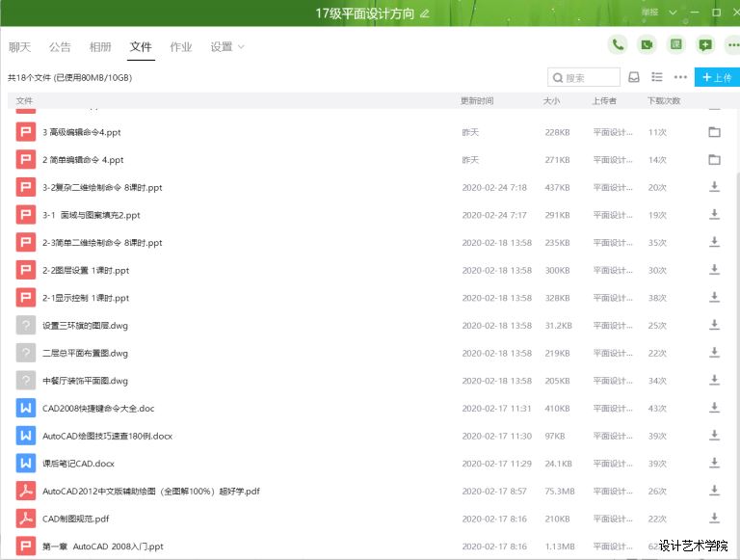Image resolution: width=740 pixels, height=560 pixels.
Task: Click the 举报 report link
Action: (650, 13)
